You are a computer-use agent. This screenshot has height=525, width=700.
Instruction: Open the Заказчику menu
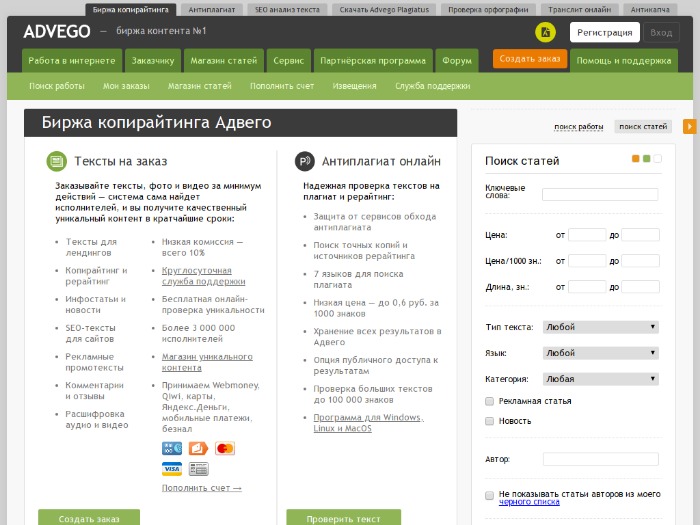(x=153, y=61)
